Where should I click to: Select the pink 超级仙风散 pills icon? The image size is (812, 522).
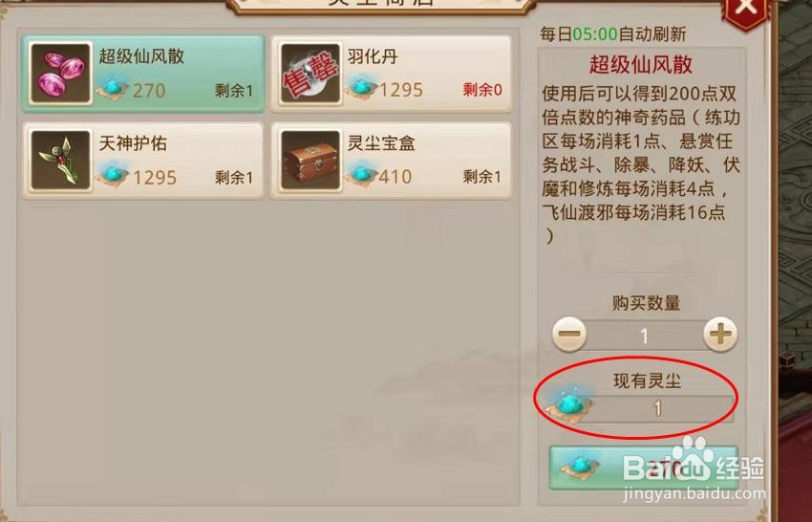(x=60, y=73)
